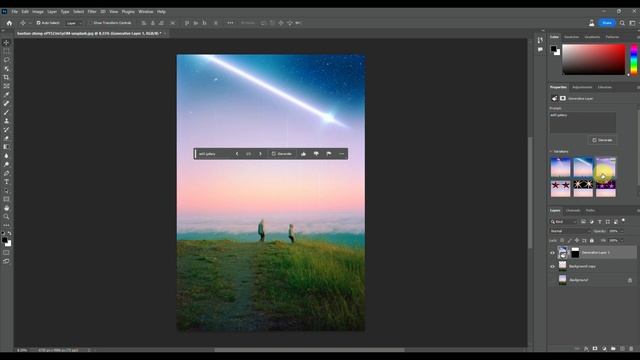Select the Zoom tool
The width and height of the screenshot is (640, 360).
[6, 217]
